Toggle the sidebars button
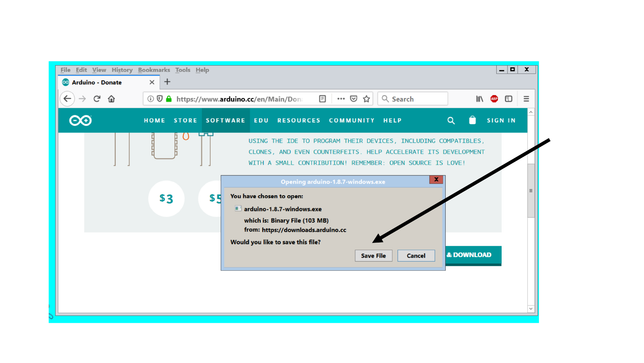The image size is (644, 363). coord(509,99)
